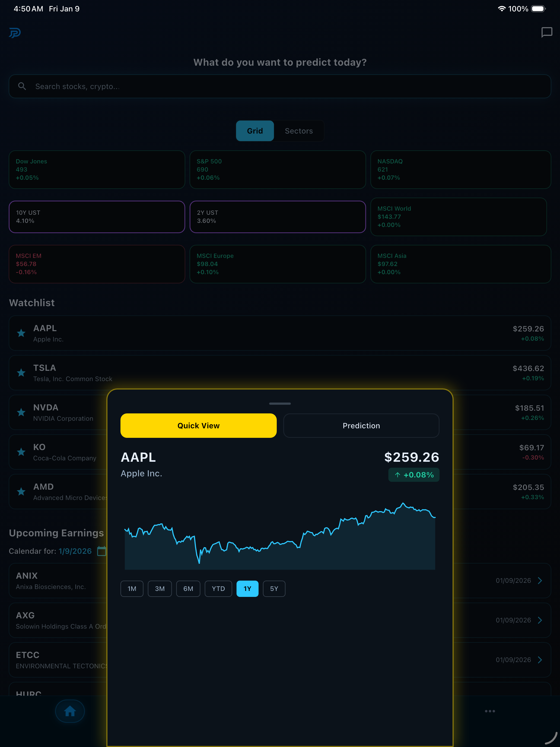Select the Quick View tab
The height and width of the screenshot is (747, 560).
[x=199, y=426]
